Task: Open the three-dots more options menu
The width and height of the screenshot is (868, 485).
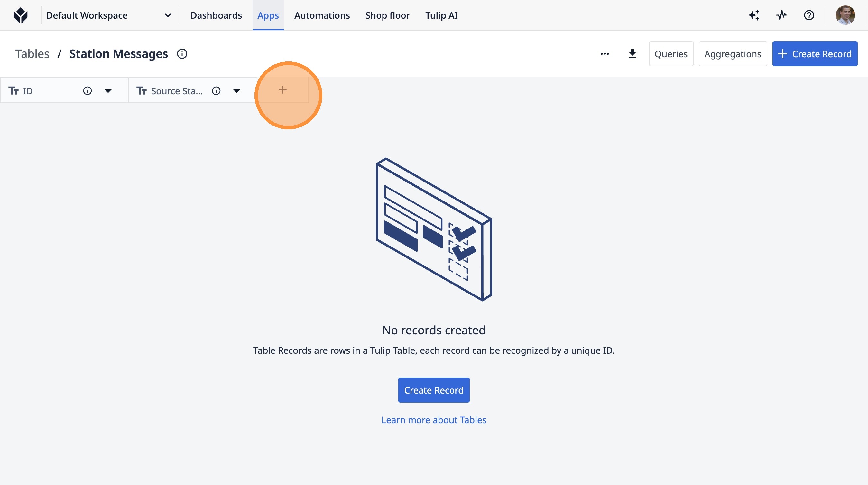Action: click(605, 54)
